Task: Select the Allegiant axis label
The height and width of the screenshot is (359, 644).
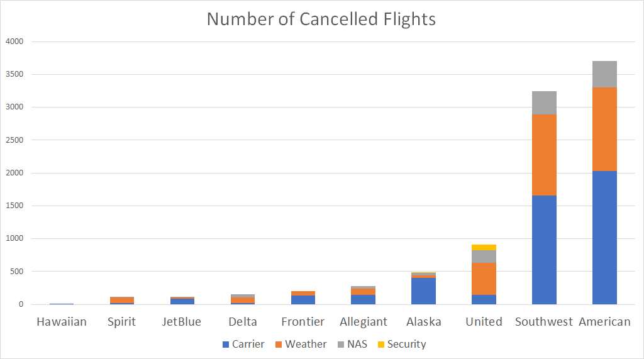Action: (364, 322)
